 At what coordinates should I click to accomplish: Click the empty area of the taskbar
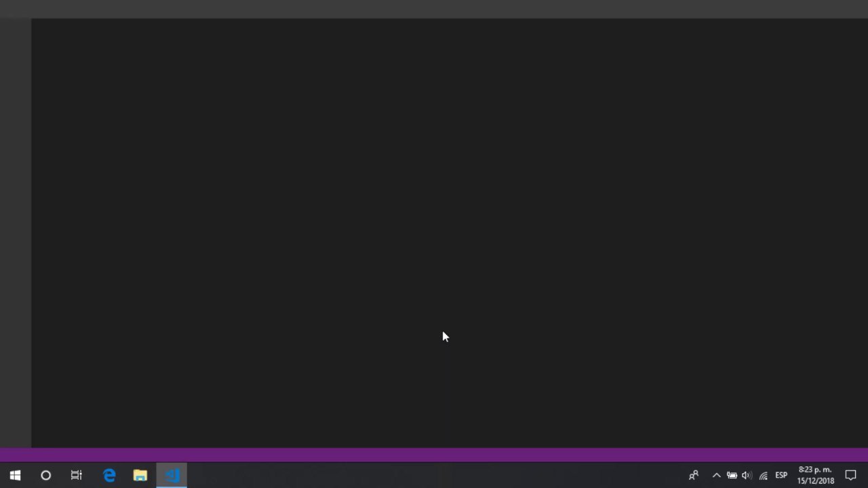point(434,476)
